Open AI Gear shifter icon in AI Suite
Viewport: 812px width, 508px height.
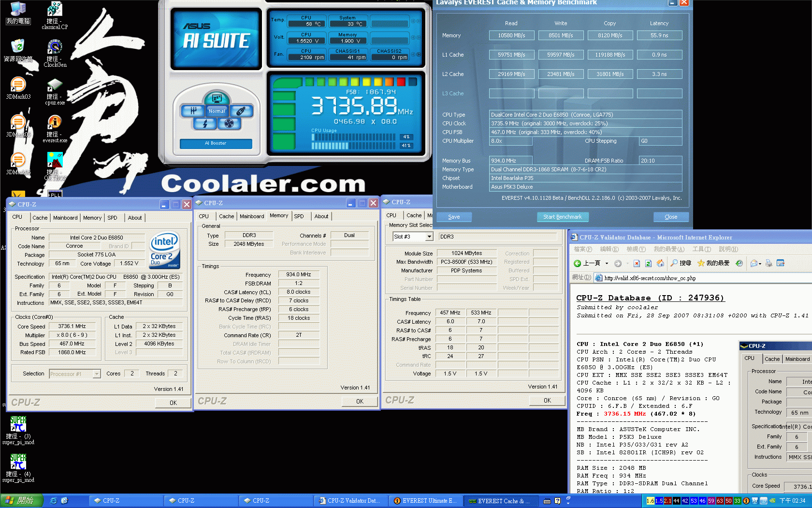pos(193,111)
